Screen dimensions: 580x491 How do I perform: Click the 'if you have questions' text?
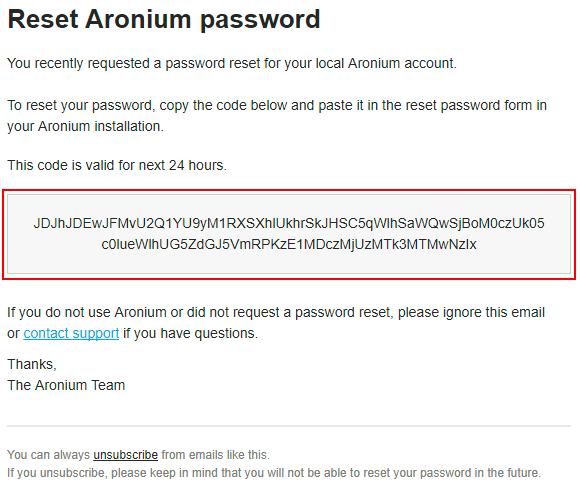[190, 333]
